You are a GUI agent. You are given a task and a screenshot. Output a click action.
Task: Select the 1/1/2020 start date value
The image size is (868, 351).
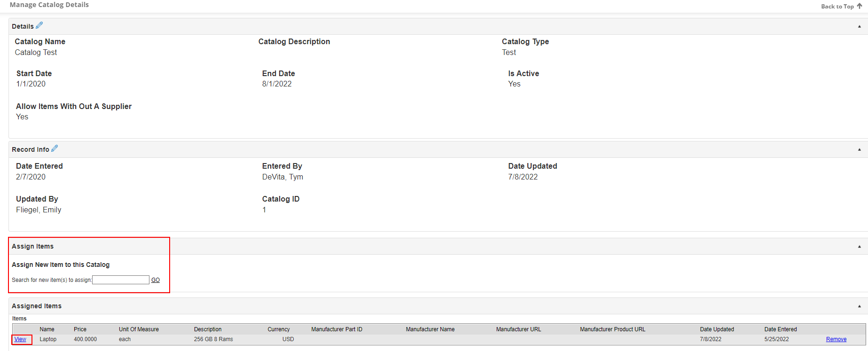(x=31, y=84)
